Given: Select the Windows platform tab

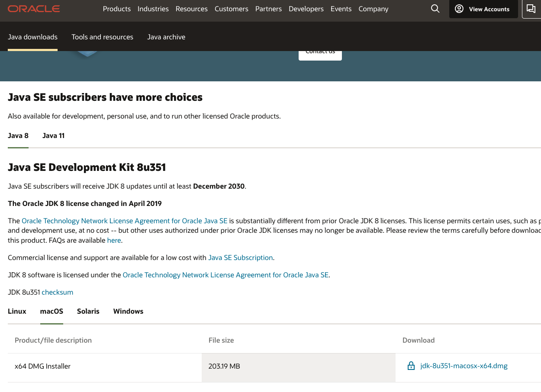Looking at the screenshot, I should [128, 312].
